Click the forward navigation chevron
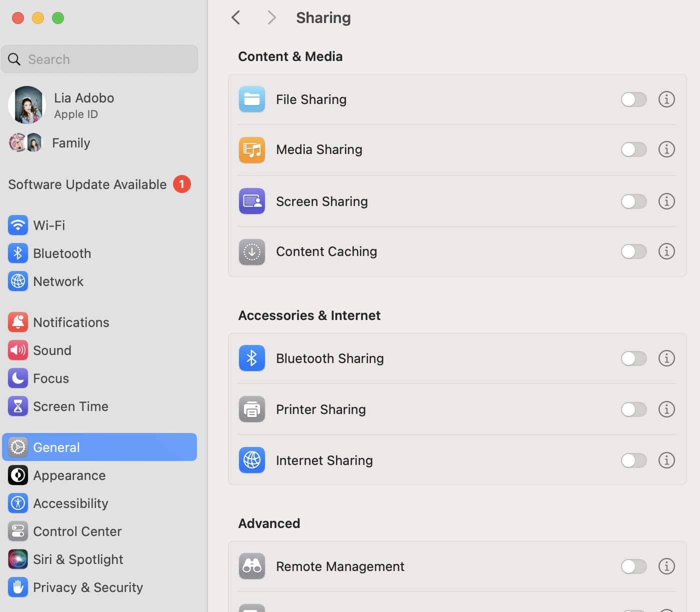700x612 pixels. [271, 18]
